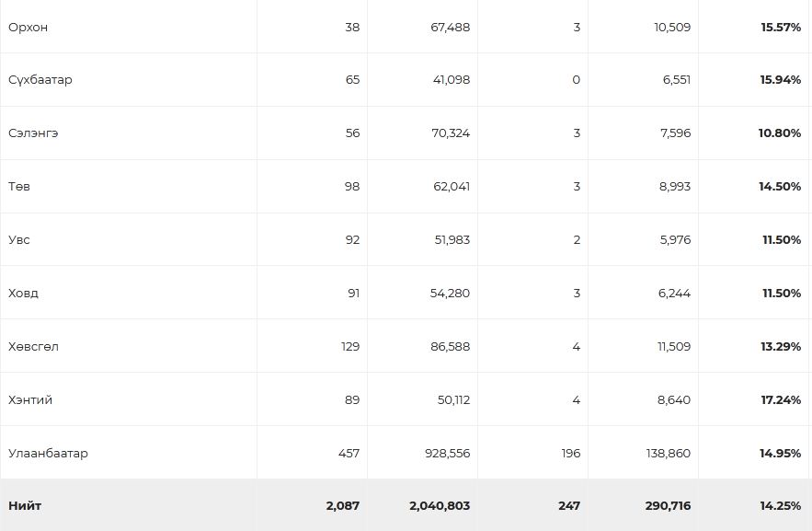Click the Улаанбаатар row label

[49, 454]
